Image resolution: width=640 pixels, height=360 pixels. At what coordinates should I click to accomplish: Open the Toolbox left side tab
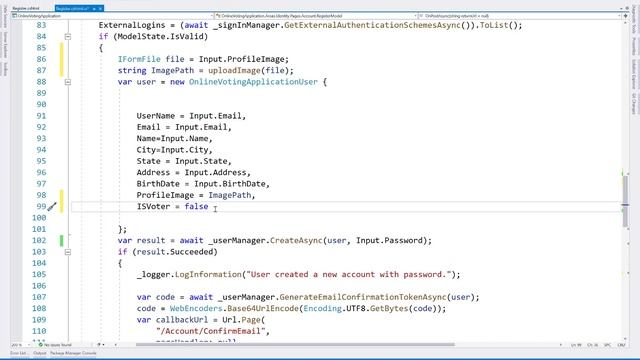pos(5,69)
